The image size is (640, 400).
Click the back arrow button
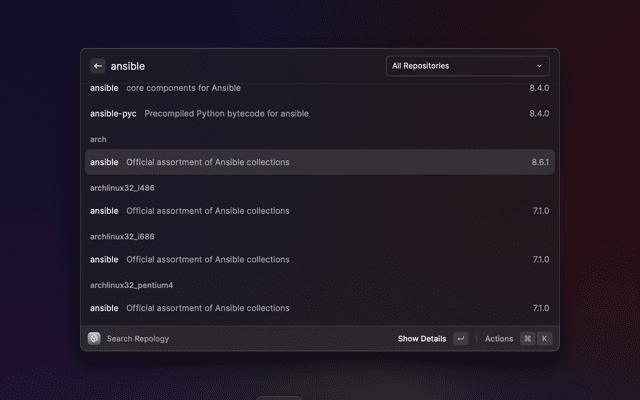coord(98,66)
